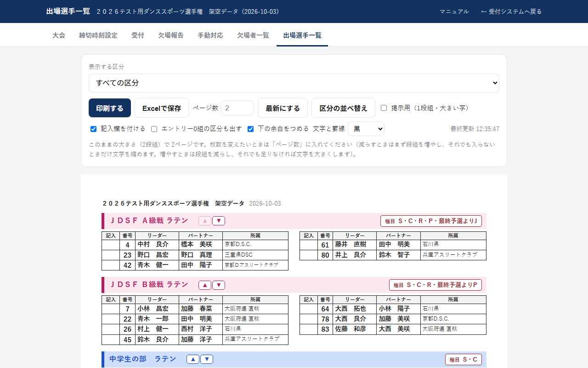Move JDSF B級戦 ラテン section up
The width and height of the screenshot is (588, 368).
205,285
